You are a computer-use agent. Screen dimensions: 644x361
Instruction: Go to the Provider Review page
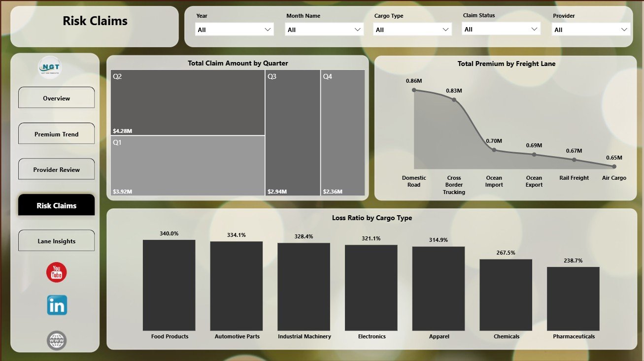(57, 169)
